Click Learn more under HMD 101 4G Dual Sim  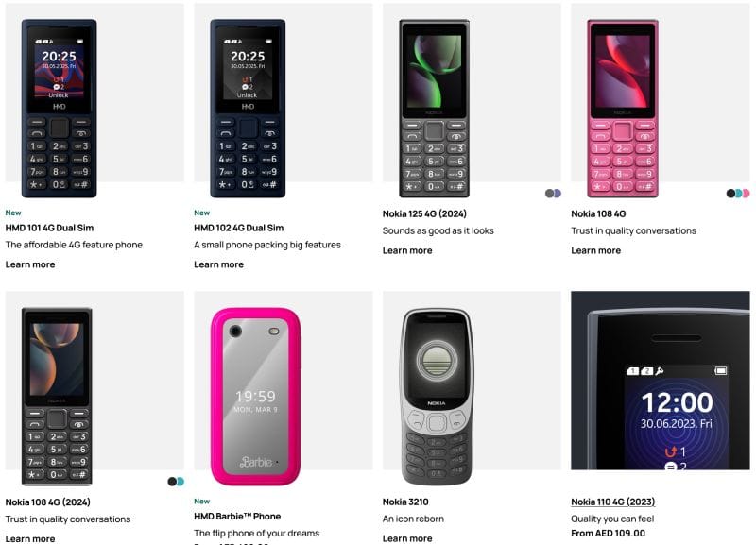30,264
